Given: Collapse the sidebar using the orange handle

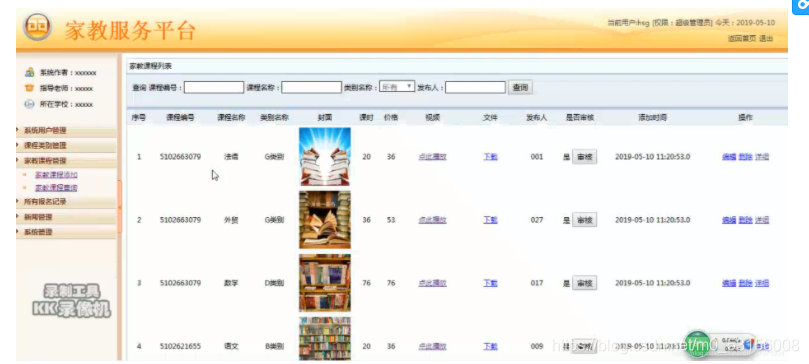Looking at the screenshot, I should pos(120,207).
